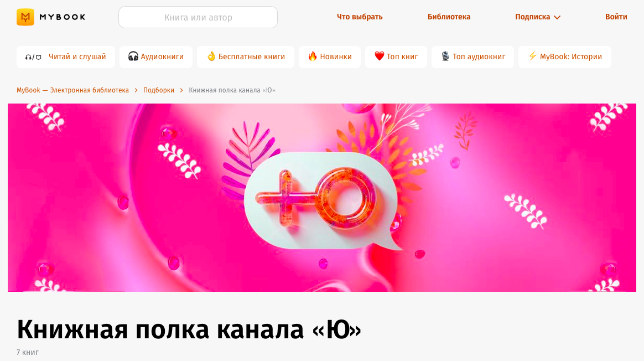Click the headphones-book icon on Читай и слушай
The image size is (644, 361).
[33, 57]
